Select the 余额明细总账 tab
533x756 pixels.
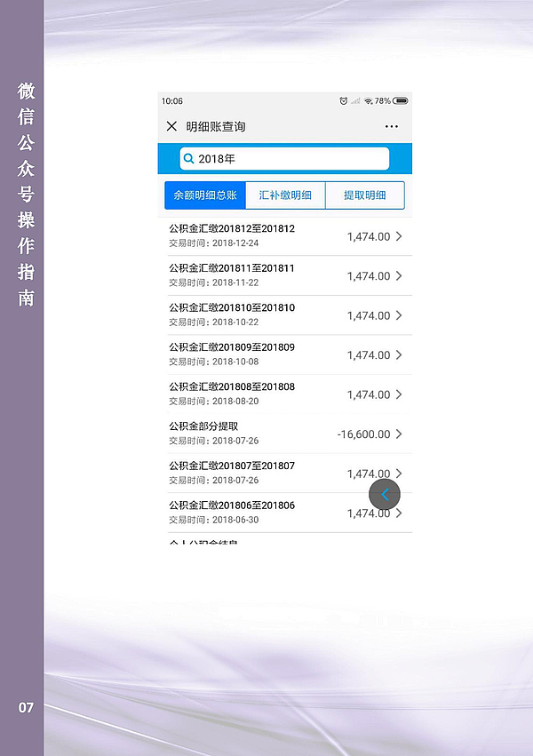click(205, 195)
